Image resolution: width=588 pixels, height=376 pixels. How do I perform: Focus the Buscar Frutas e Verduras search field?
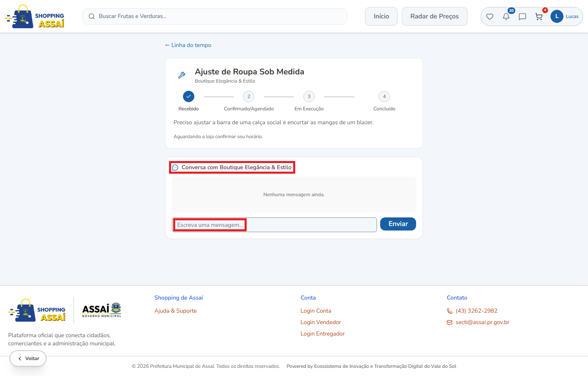[x=215, y=16]
